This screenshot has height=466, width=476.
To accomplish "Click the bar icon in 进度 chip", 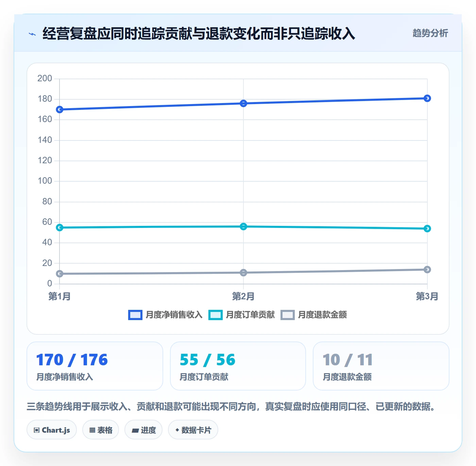I will (135, 431).
